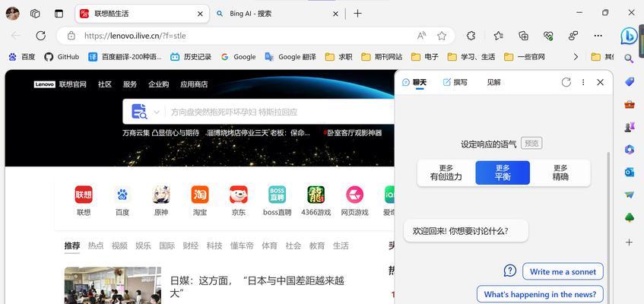Click the address bar URL

(135, 36)
